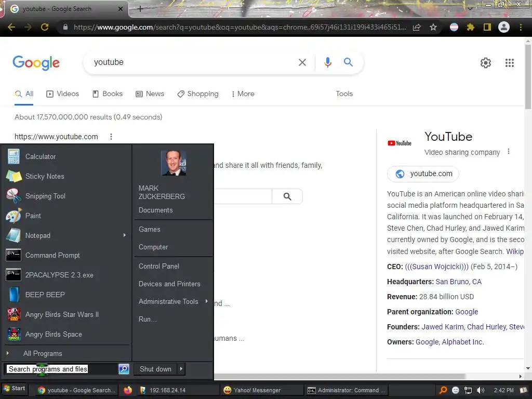Open options for youtube.com result
This screenshot has width=532, height=399.
111,137
